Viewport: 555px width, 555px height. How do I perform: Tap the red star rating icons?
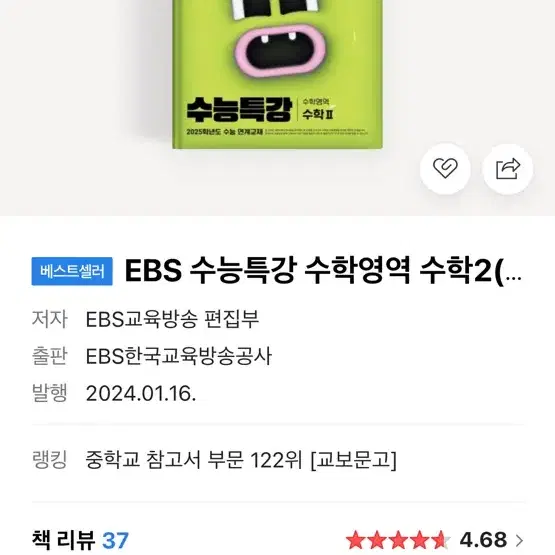click(x=398, y=540)
